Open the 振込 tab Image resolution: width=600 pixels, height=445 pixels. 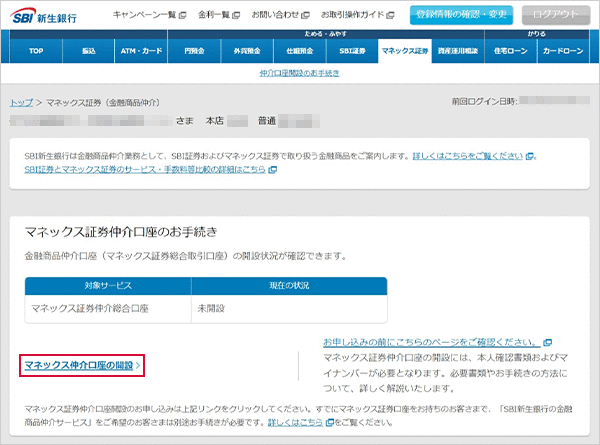89,49
